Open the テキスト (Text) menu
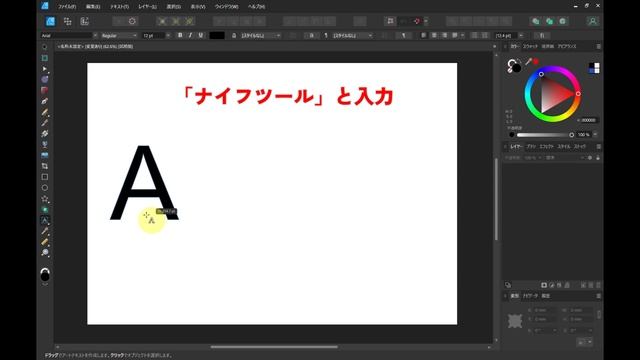 click(119, 7)
